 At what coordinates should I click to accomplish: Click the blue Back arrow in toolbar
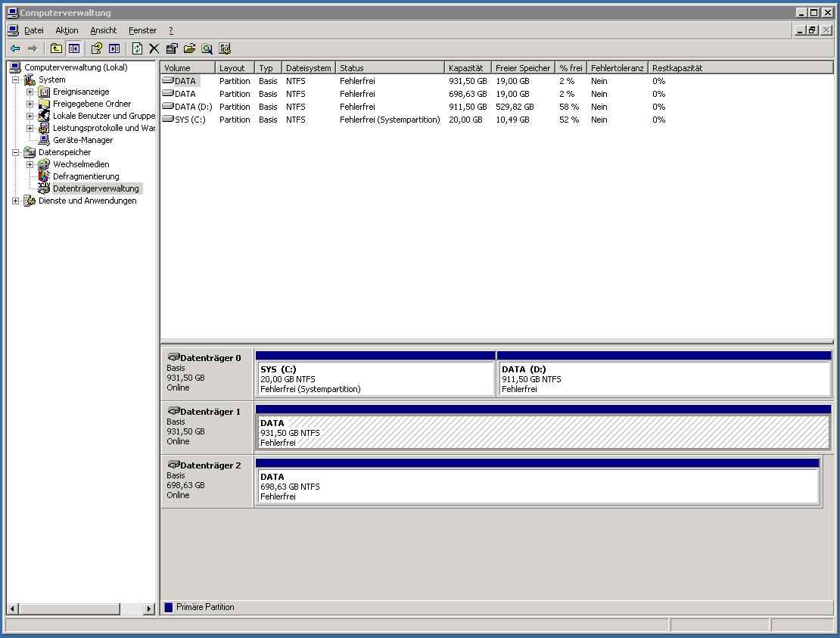click(x=15, y=48)
